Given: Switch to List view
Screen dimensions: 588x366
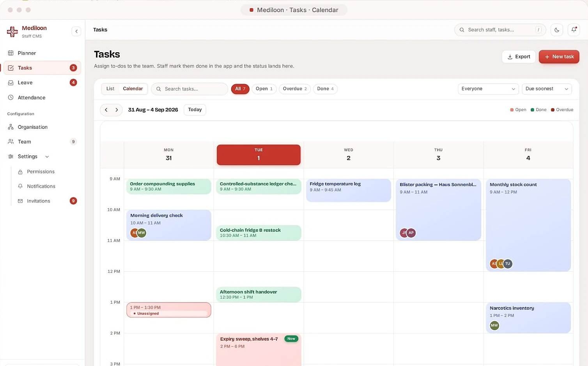Looking at the screenshot, I should [x=110, y=89].
